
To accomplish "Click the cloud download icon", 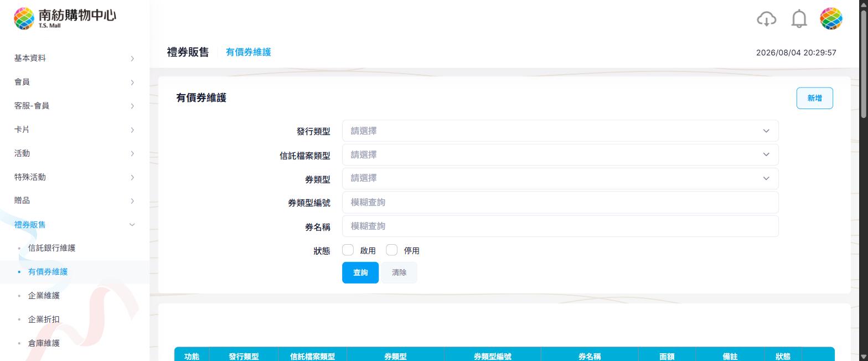I will (766, 19).
